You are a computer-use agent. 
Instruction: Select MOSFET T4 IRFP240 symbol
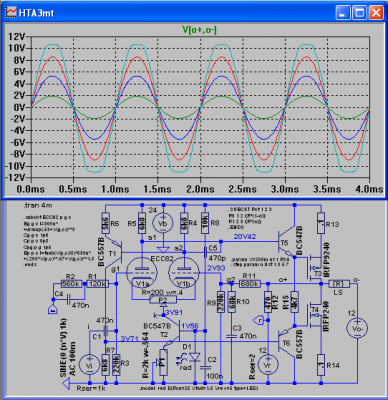pos(314,314)
